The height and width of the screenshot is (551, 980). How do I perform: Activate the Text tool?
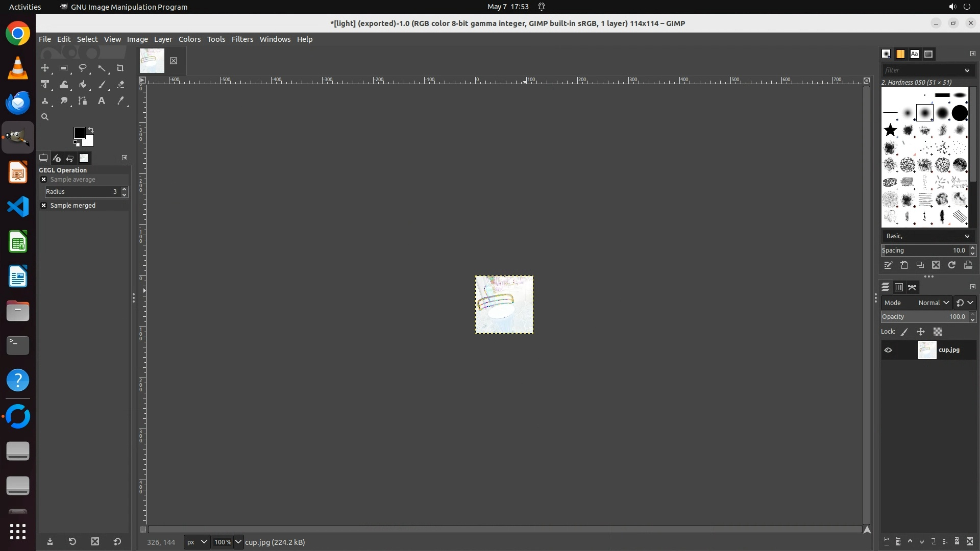102,101
